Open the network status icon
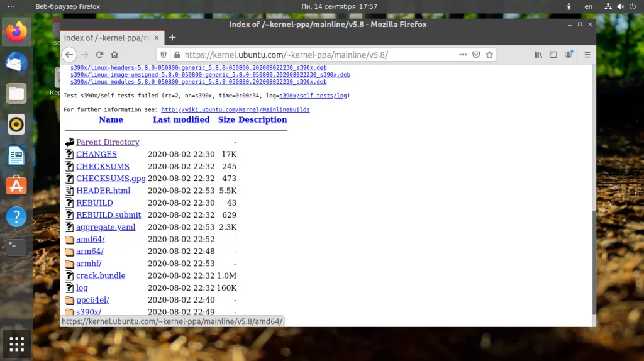The image size is (644, 361). [x=608, y=6]
